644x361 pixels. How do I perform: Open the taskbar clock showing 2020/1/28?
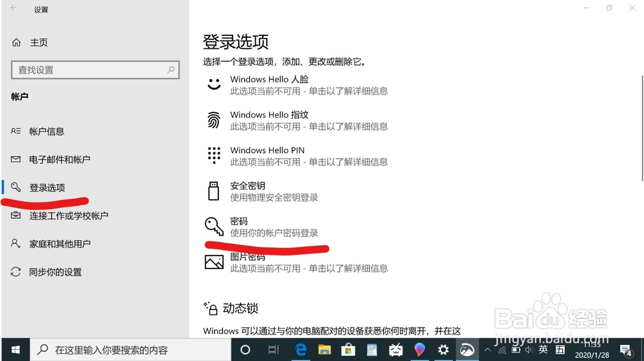pos(592,350)
